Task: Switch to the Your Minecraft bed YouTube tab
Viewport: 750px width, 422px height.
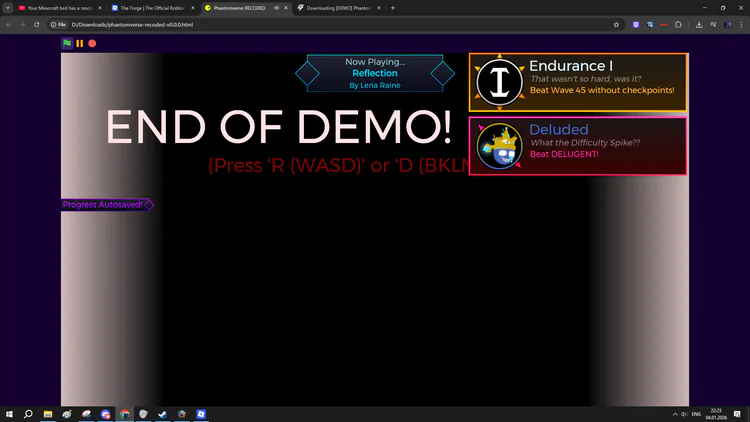Action: pos(59,8)
